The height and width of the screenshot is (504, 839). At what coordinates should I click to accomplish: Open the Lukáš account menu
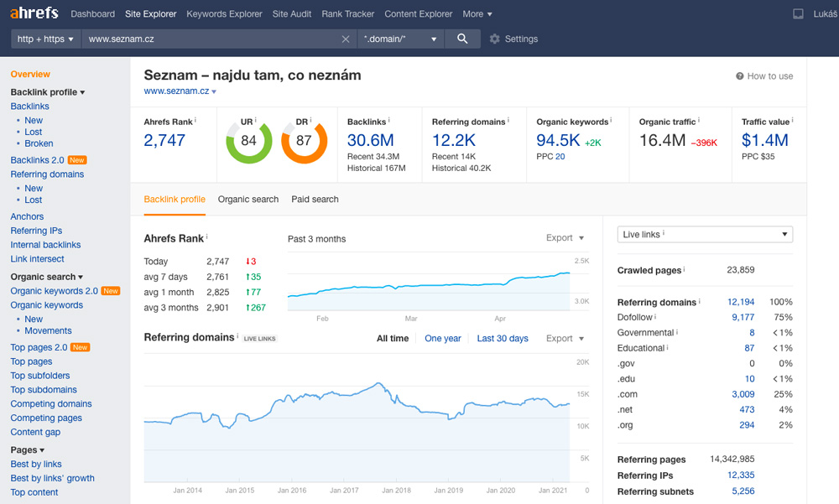coord(826,14)
